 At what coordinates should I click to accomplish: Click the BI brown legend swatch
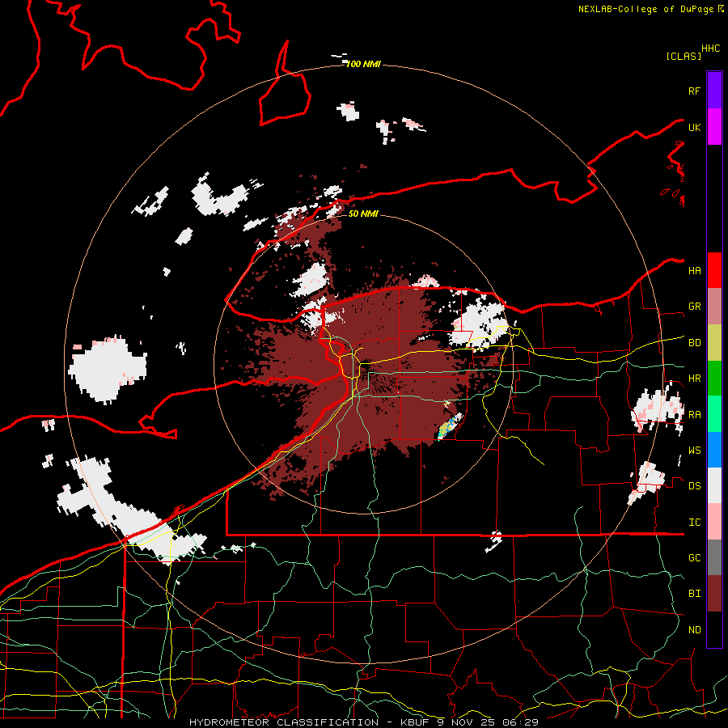[714, 594]
